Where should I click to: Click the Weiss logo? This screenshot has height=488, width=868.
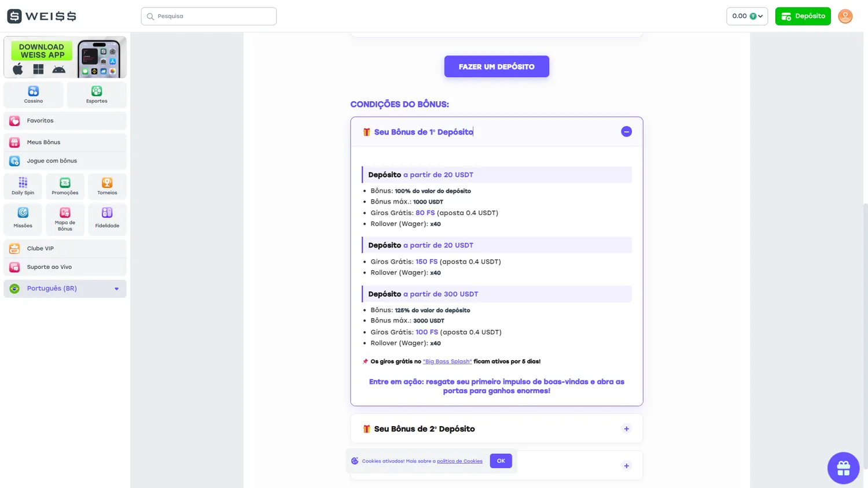42,16
